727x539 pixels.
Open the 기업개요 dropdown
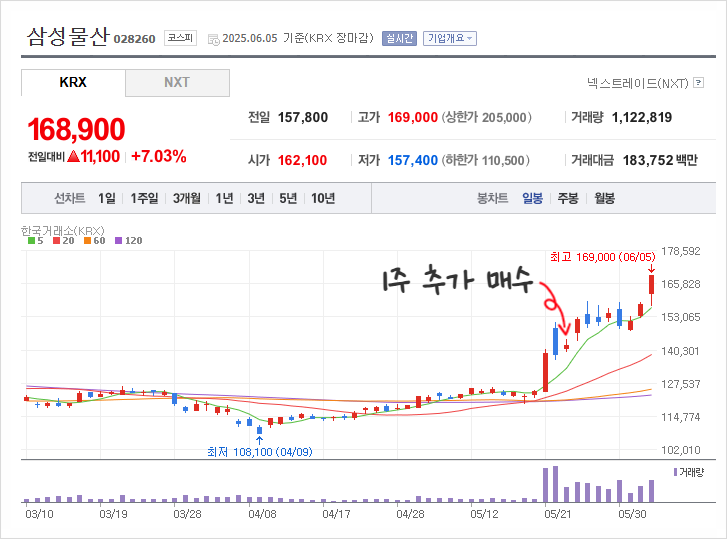[450, 38]
